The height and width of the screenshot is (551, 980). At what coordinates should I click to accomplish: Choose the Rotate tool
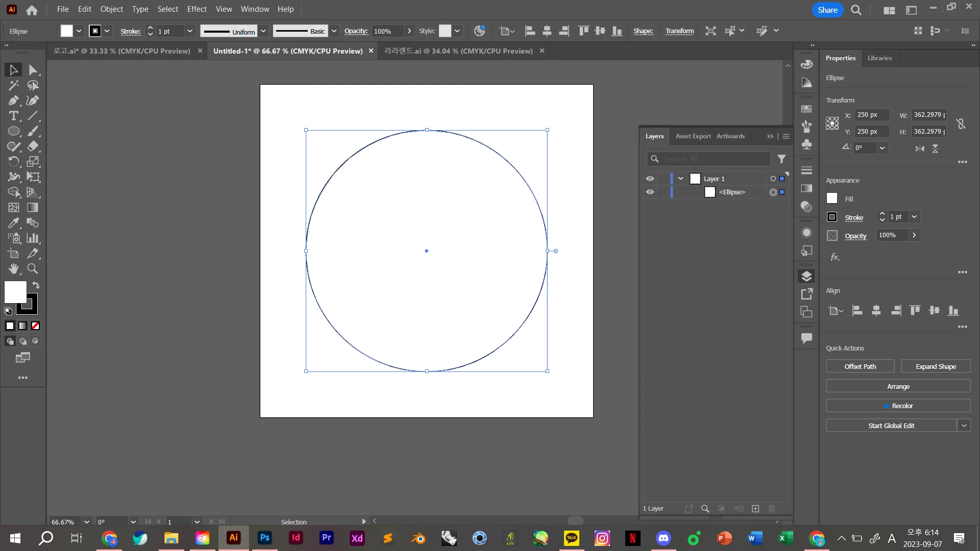point(14,162)
